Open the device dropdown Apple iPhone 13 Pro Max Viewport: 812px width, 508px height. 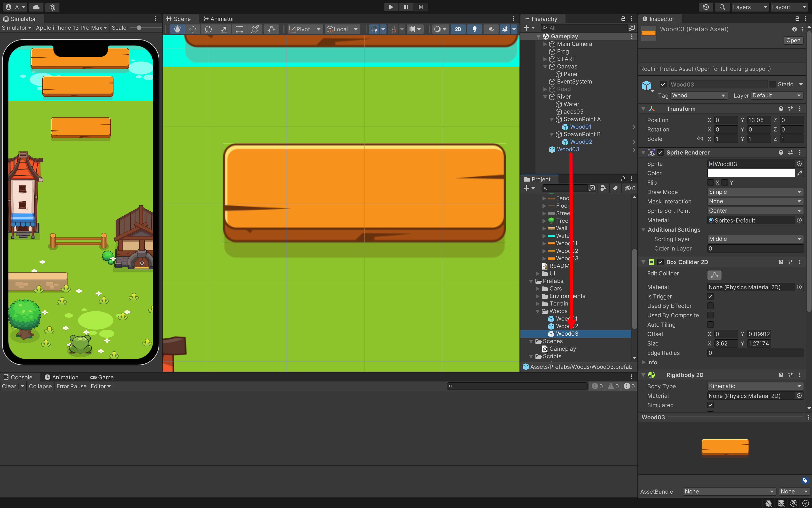pyautogui.click(x=71, y=28)
